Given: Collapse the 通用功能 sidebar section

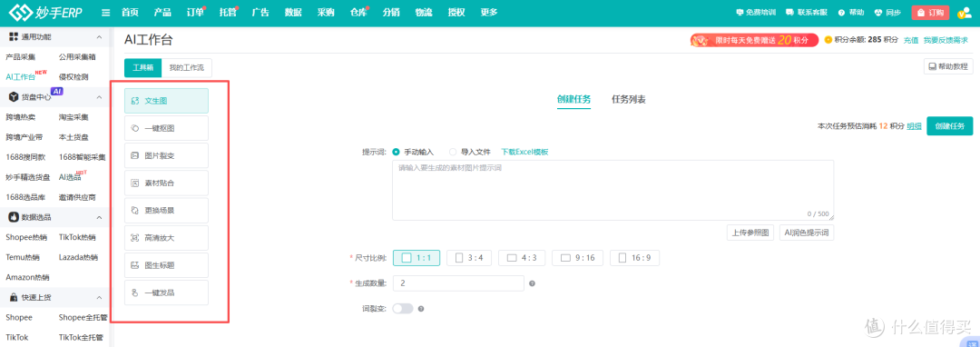Looking at the screenshot, I should pos(99,37).
